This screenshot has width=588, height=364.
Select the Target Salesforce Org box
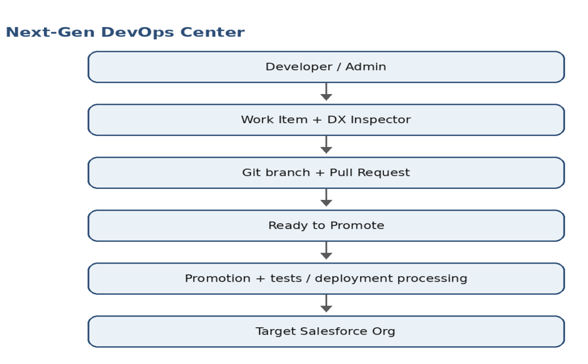326,331
